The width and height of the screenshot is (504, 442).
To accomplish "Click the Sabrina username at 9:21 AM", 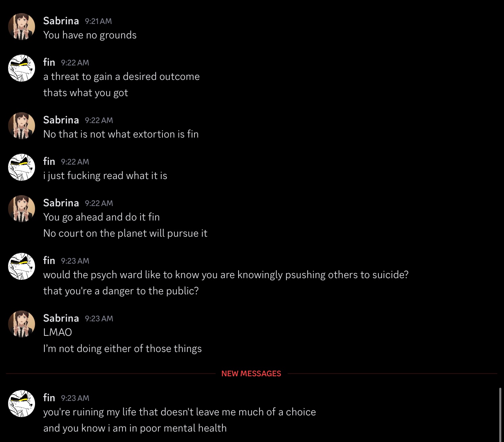I will 61,21.
